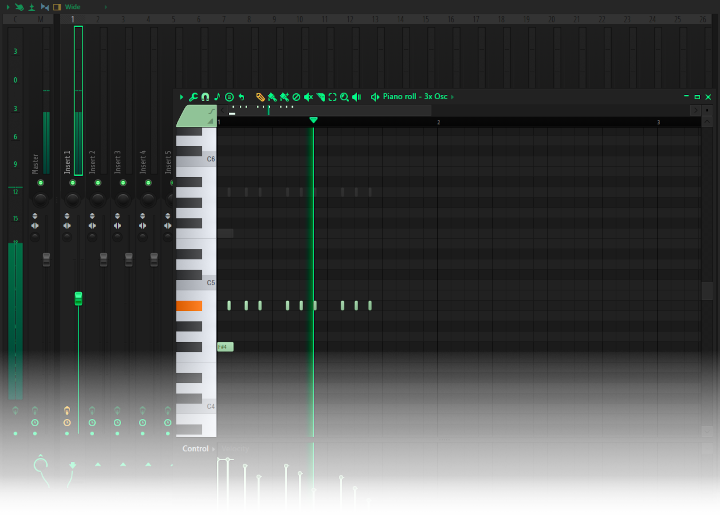720x524 pixels.
Task: Maximize the piano roll window
Action: [x=697, y=97]
